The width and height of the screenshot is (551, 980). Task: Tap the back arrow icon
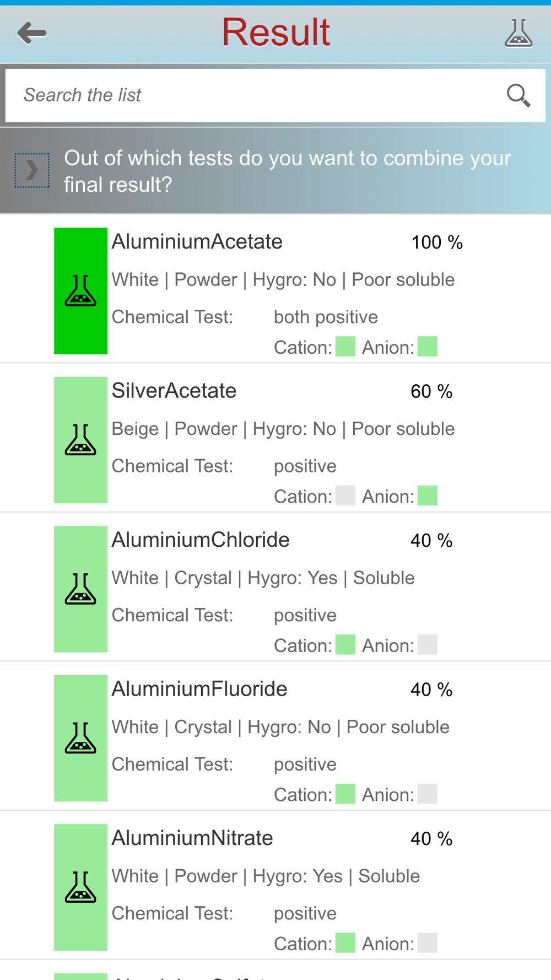(32, 33)
